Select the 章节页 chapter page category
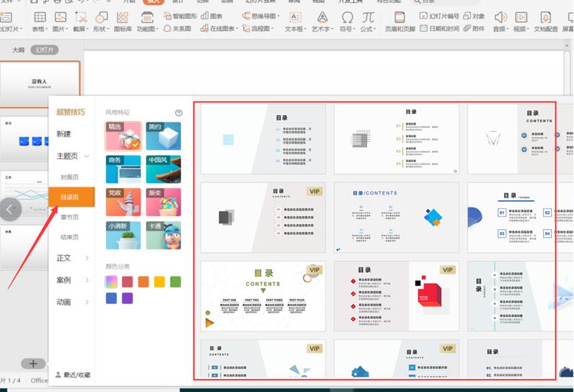 coord(70,217)
